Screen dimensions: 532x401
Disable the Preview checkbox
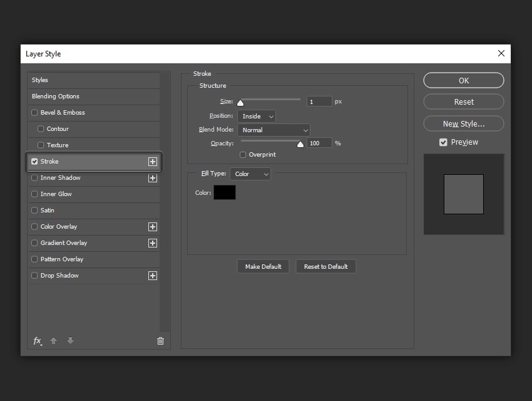click(443, 142)
